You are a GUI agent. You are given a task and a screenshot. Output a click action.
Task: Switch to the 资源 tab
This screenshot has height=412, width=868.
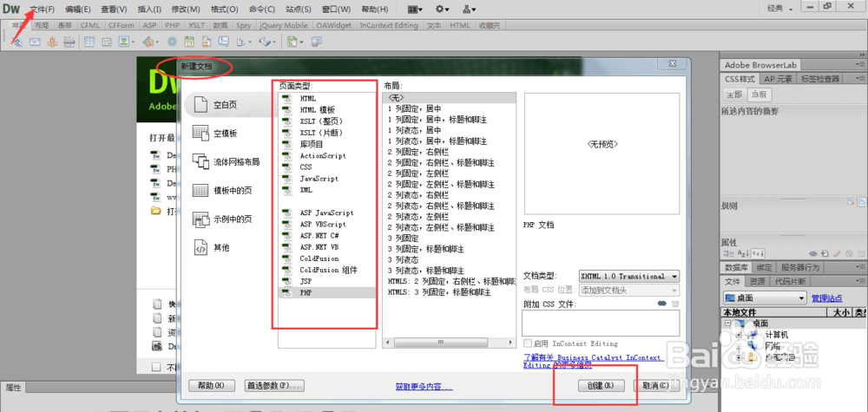pos(757,282)
